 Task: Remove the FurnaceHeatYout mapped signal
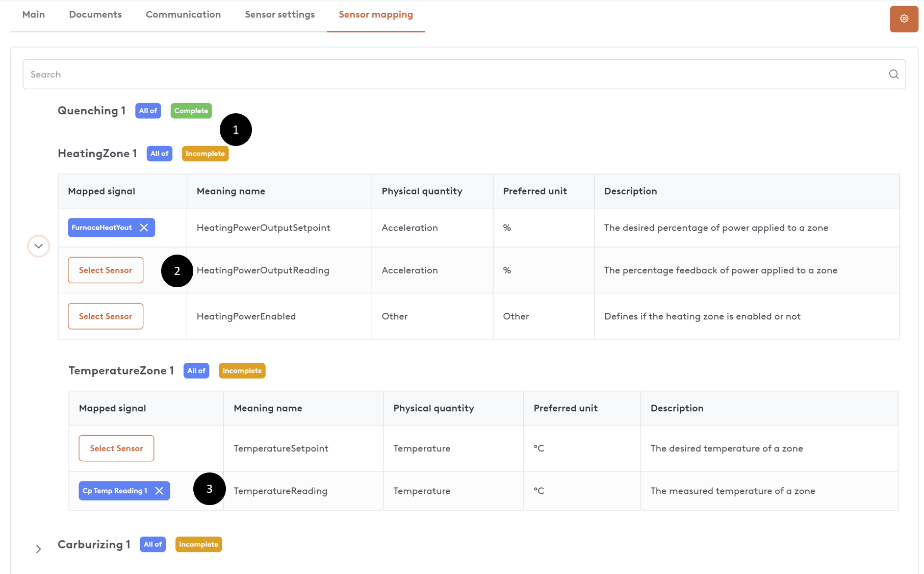coord(144,228)
